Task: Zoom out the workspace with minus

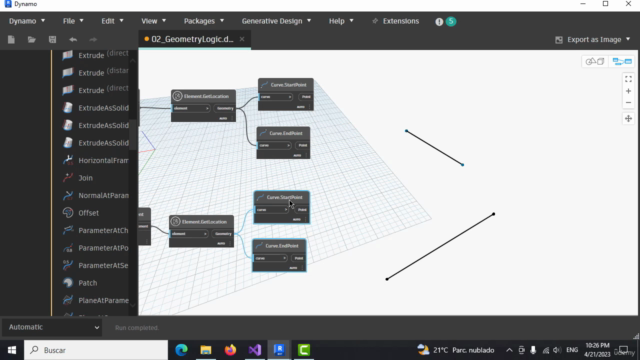Action: point(628,102)
